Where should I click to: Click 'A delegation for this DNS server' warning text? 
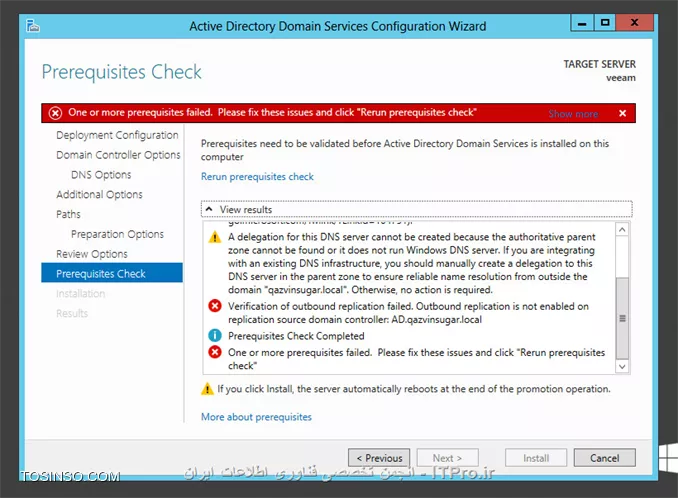(x=412, y=263)
